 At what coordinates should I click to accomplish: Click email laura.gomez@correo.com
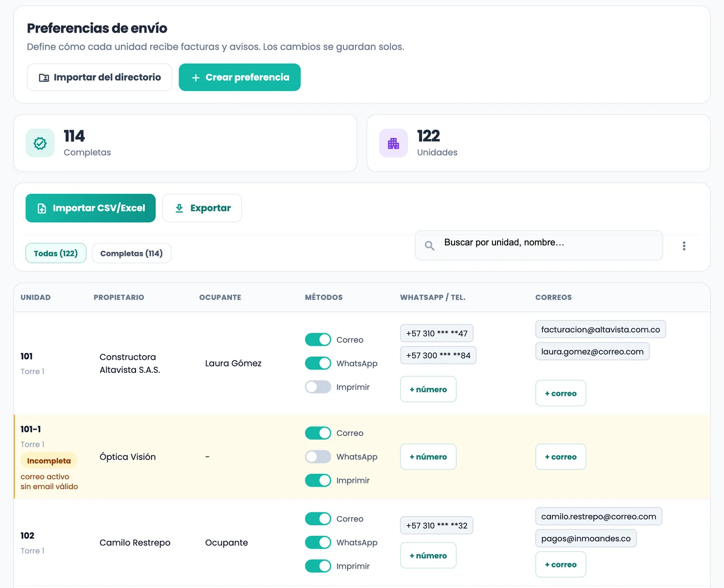tap(592, 352)
